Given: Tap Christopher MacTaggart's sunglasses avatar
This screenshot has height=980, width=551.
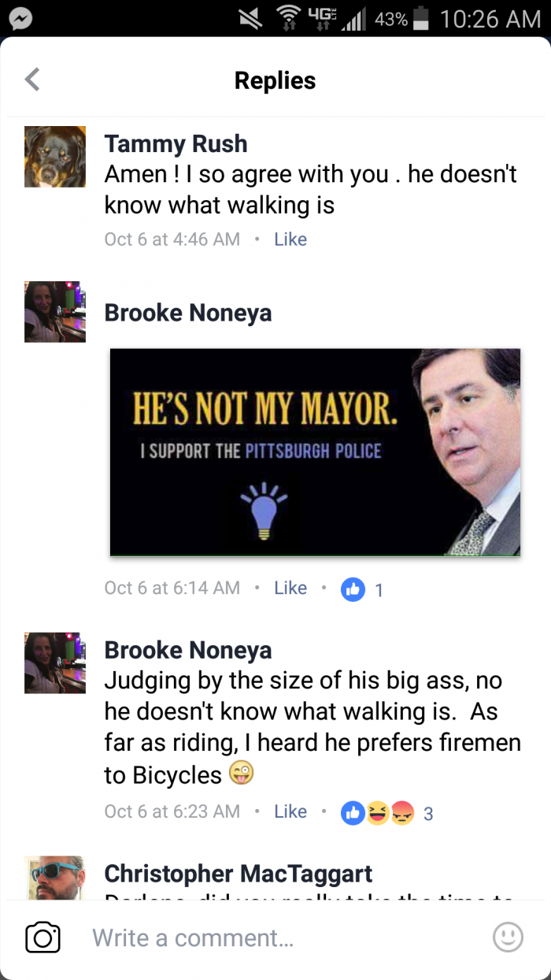Looking at the screenshot, I should (x=55, y=877).
